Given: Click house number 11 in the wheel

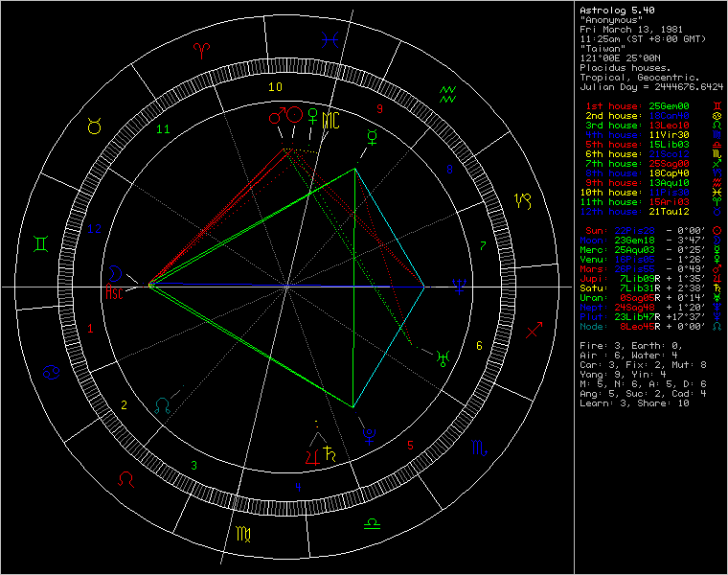Looking at the screenshot, I should tap(163, 129).
